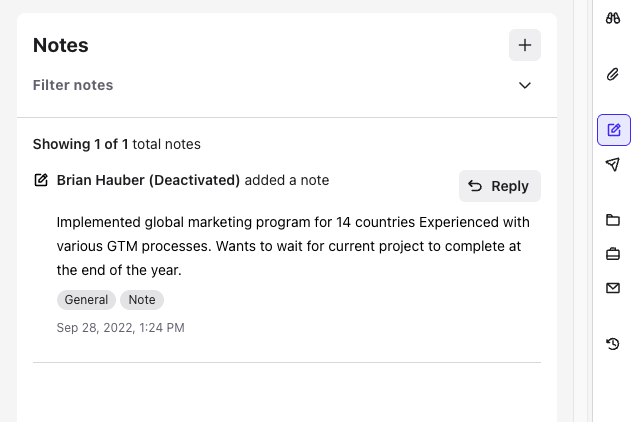Click the Showing 1 of 1 notes text

[x=116, y=144]
